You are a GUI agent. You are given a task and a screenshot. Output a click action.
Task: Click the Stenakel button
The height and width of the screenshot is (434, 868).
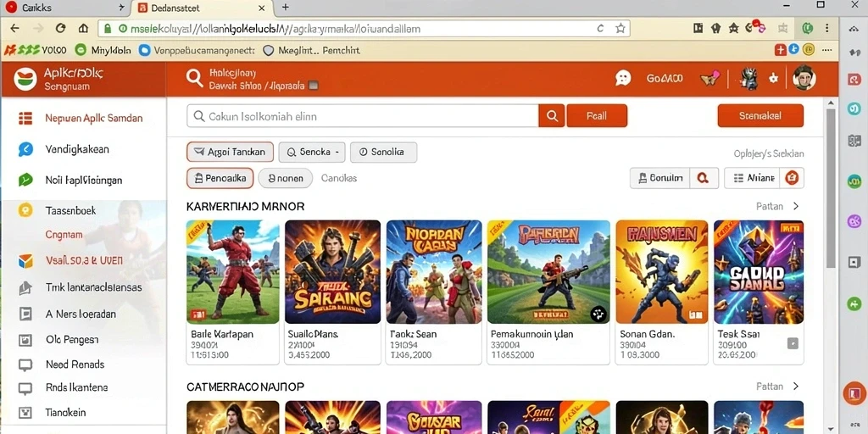760,115
